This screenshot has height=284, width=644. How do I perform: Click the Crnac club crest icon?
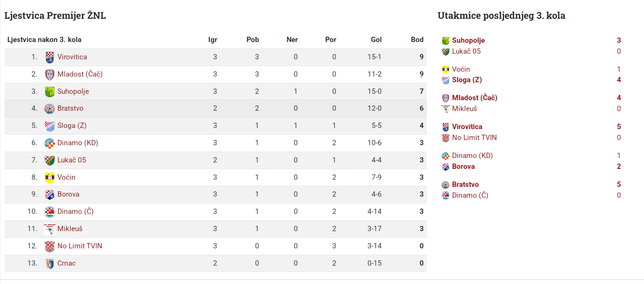[x=50, y=264]
